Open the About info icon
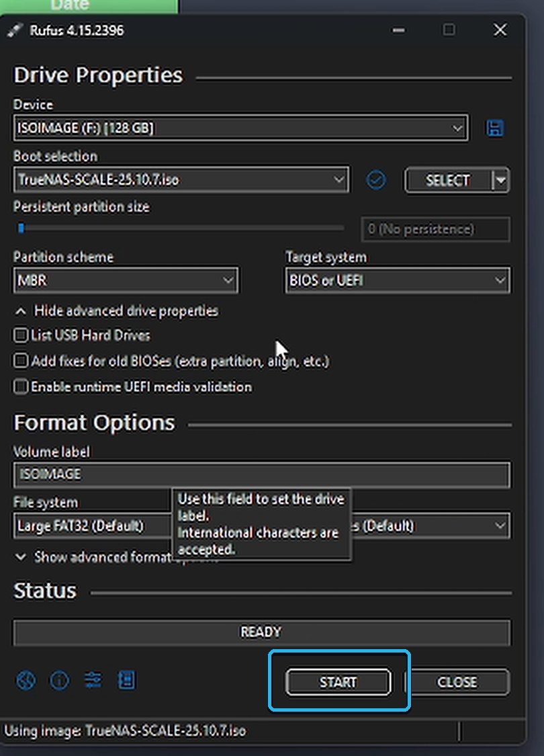 click(60, 680)
